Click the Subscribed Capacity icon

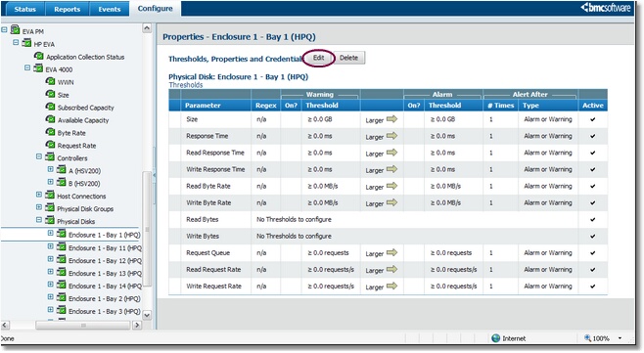[50, 107]
